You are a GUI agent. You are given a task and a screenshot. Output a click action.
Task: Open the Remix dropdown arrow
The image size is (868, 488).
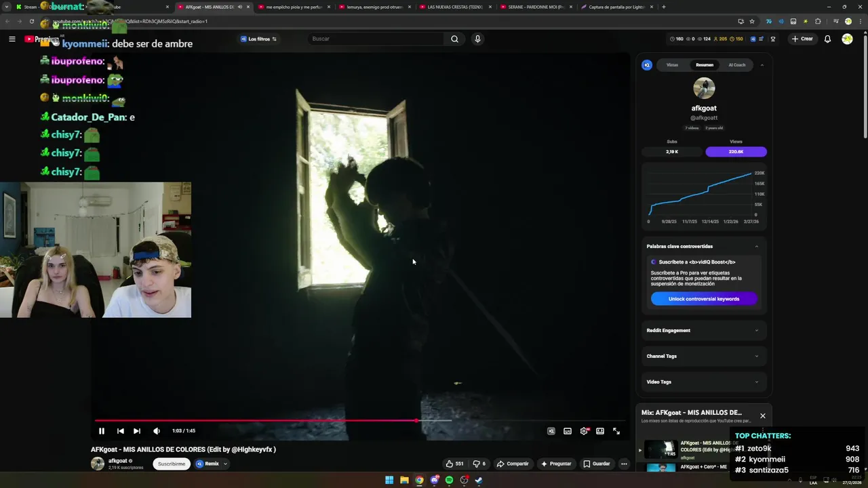[225, 464]
